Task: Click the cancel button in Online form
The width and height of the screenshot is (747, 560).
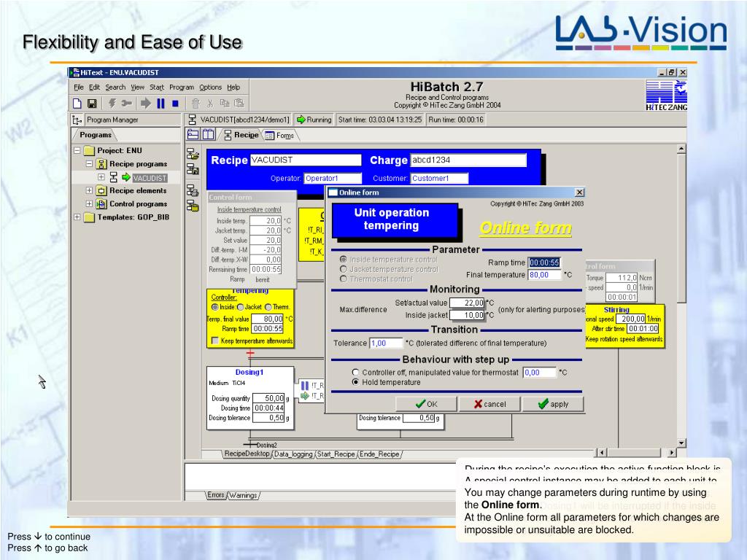Action: [x=489, y=404]
